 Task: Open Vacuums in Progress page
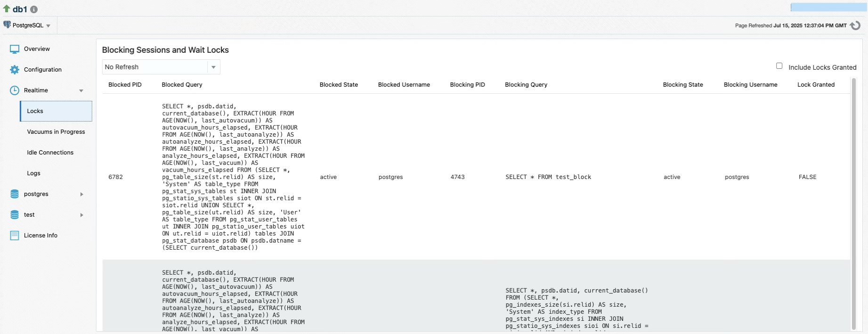click(56, 132)
